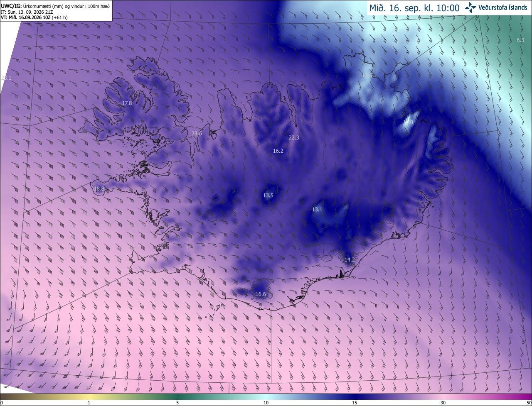Click the 15 mark on color legend
532x406 pixels.
(x=355, y=403)
